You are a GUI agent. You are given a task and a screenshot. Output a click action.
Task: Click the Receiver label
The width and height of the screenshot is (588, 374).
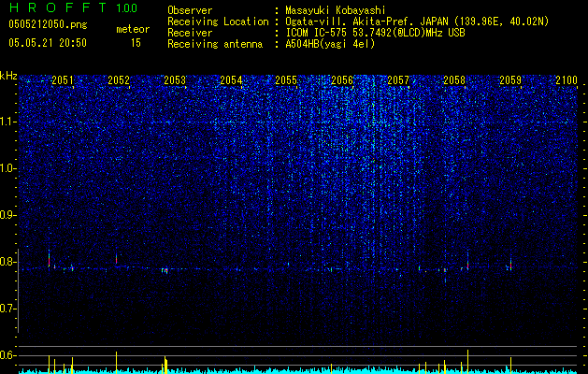(190, 33)
